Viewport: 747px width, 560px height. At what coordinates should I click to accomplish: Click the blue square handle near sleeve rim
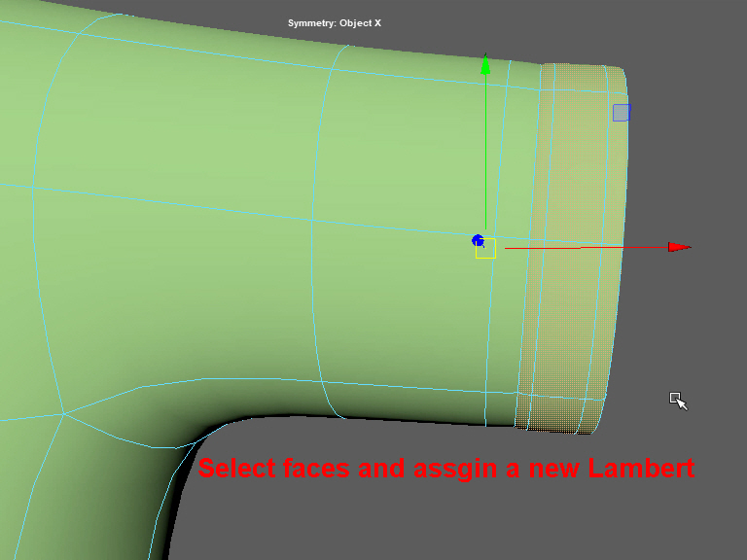click(622, 113)
